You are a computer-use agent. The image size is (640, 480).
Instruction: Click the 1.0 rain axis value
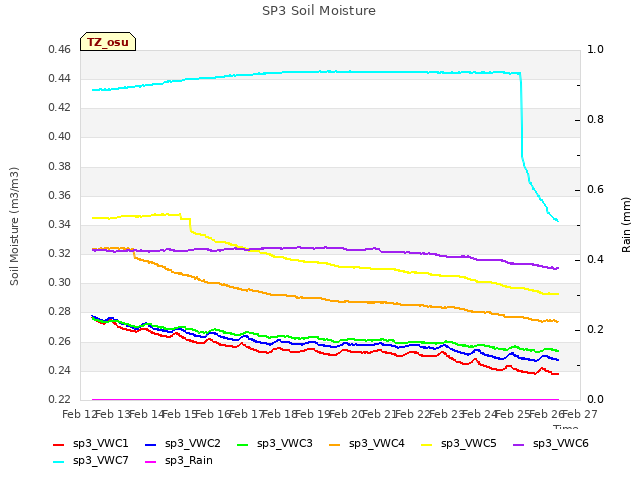tap(595, 50)
